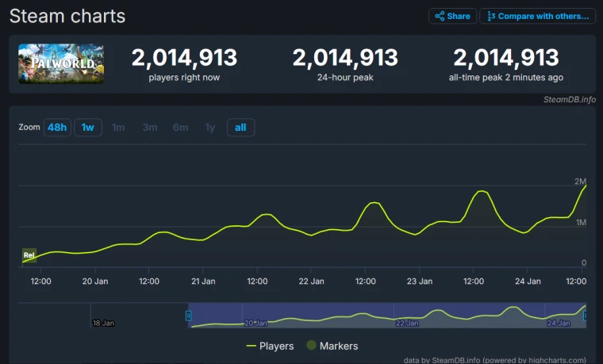
Task: Click the left navigator range handle
Action: (x=189, y=316)
